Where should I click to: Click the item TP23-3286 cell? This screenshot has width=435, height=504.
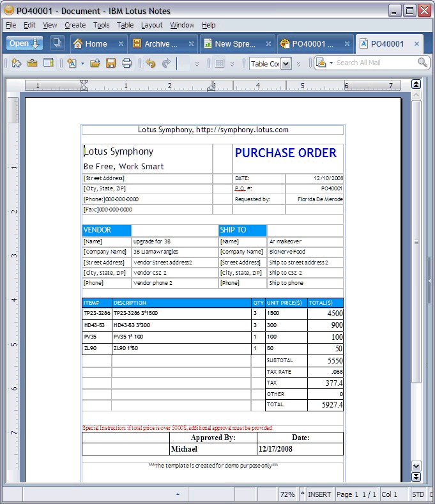[x=97, y=313]
